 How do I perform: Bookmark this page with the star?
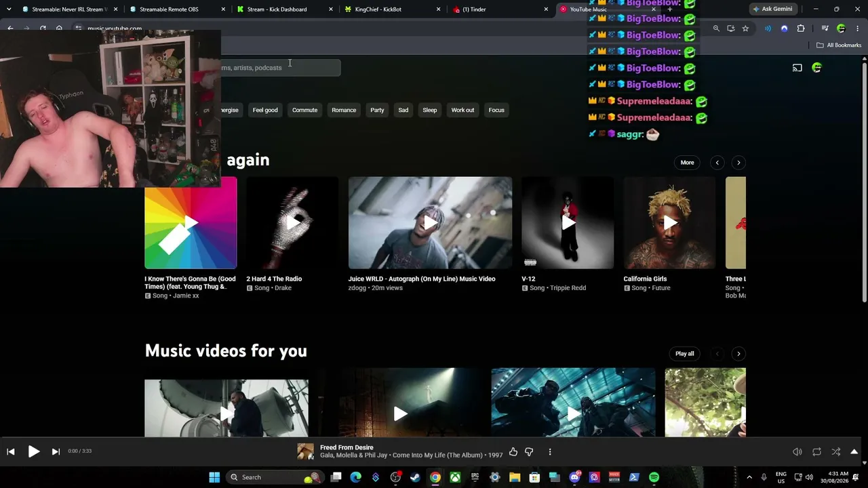pos(745,28)
